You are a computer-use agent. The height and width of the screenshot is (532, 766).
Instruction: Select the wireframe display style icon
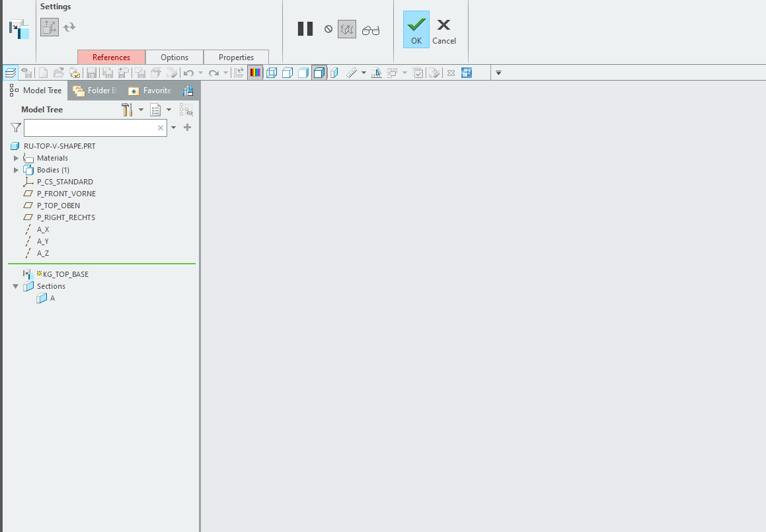[x=272, y=73]
